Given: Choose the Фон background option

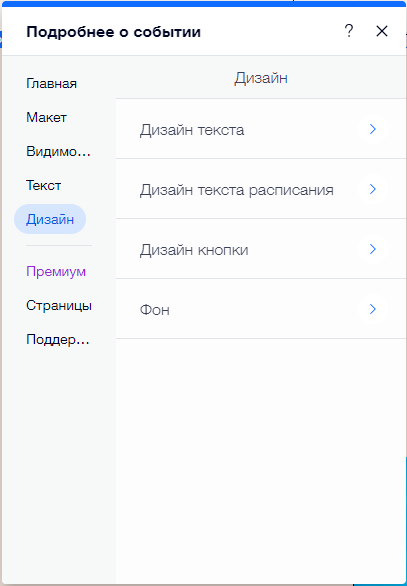Looking at the screenshot, I should click(x=261, y=309).
